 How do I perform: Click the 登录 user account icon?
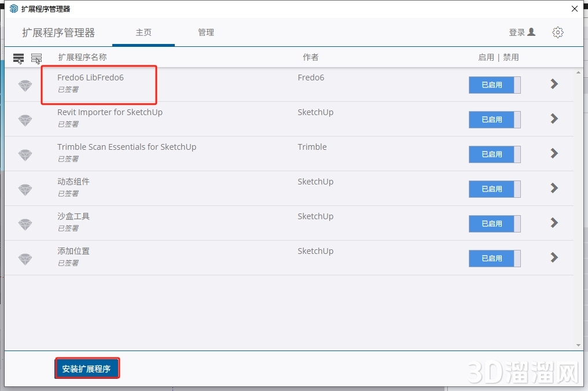[531, 32]
